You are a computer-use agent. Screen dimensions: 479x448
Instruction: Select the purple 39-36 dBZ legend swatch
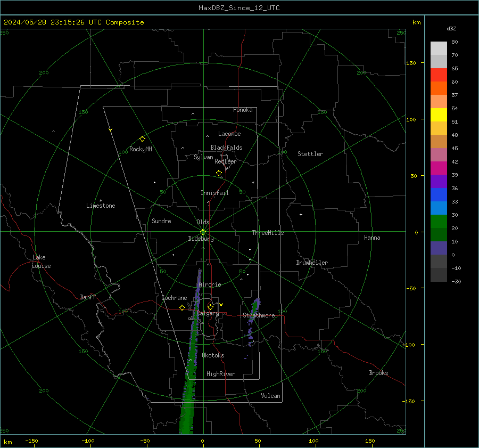click(439, 182)
